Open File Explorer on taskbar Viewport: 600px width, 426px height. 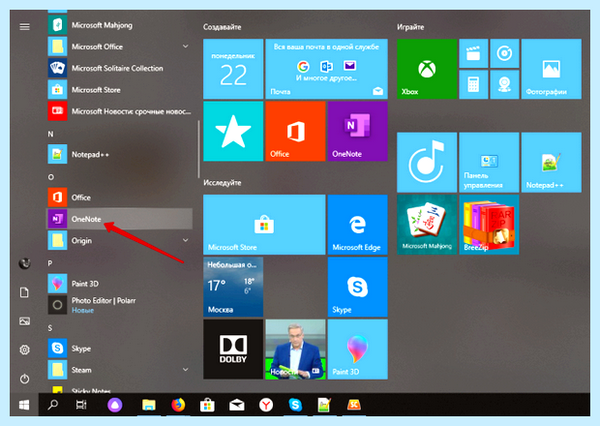click(x=148, y=405)
